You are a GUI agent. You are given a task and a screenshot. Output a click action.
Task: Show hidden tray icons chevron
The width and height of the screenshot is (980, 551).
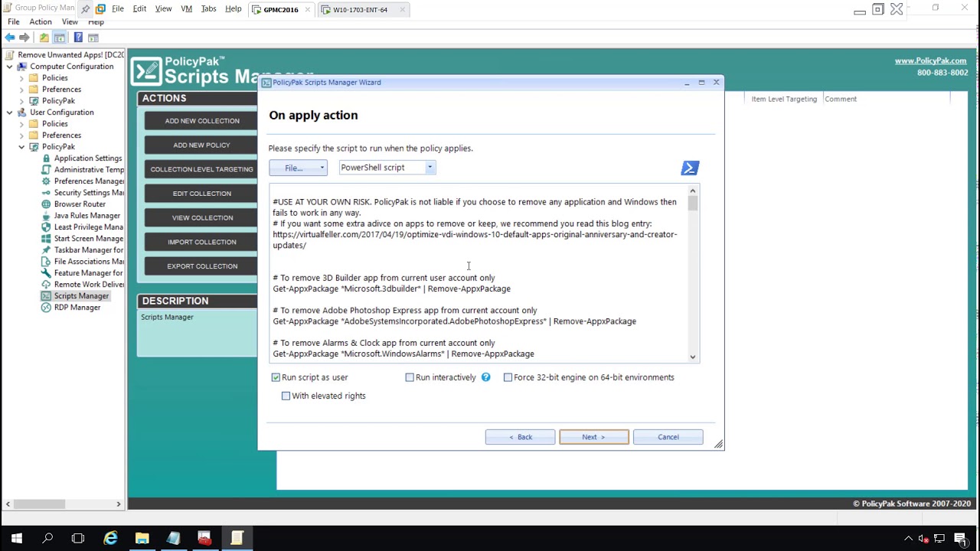point(908,539)
